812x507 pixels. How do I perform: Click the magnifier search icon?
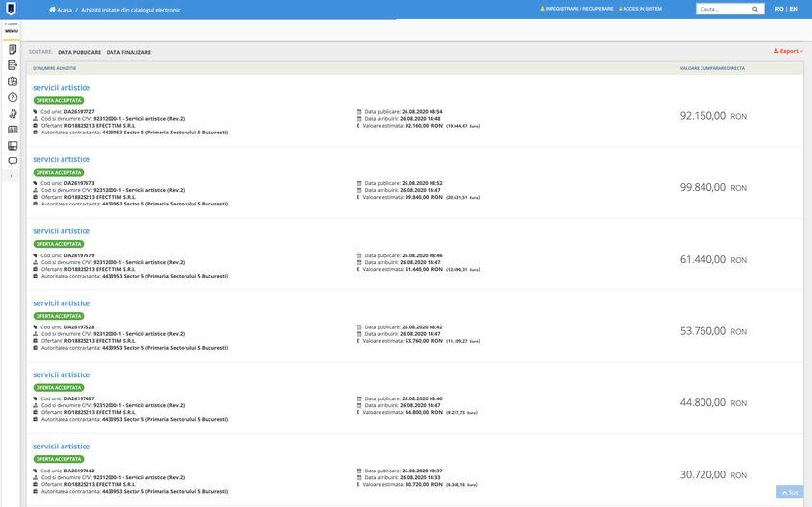point(755,9)
